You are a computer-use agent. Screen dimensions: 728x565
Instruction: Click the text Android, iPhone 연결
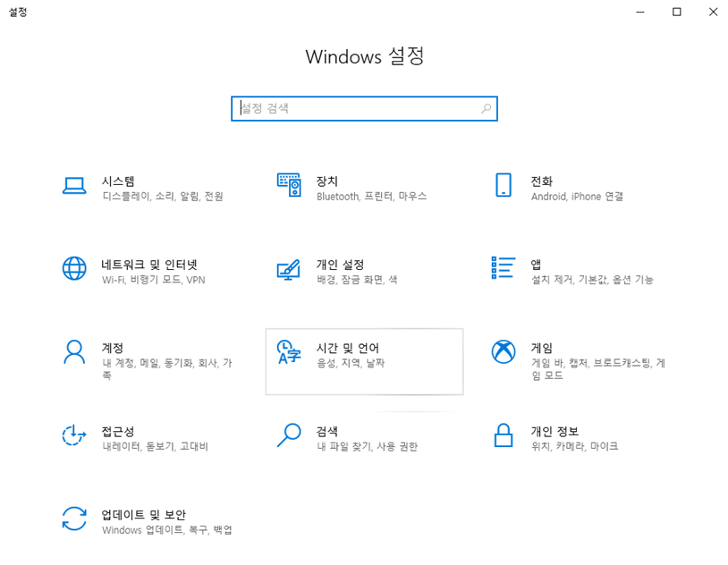click(577, 197)
